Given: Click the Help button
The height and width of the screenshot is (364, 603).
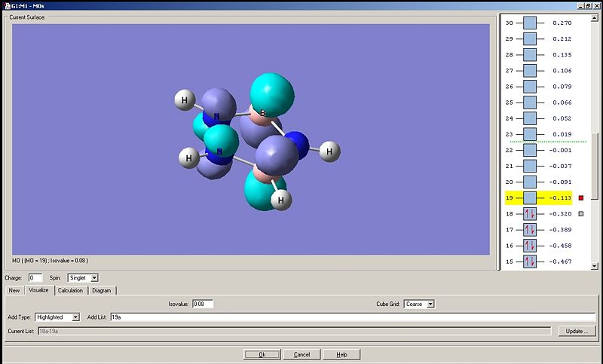Looking at the screenshot, I should [341, 354].
